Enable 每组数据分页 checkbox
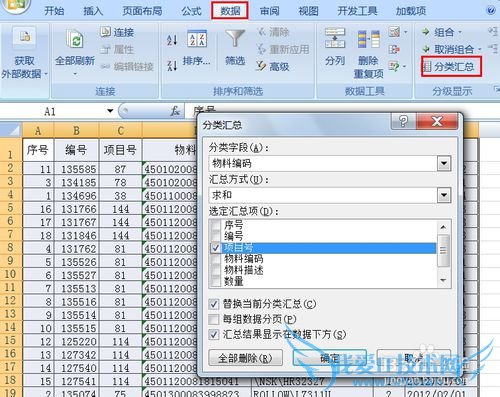 coord(214,319)
